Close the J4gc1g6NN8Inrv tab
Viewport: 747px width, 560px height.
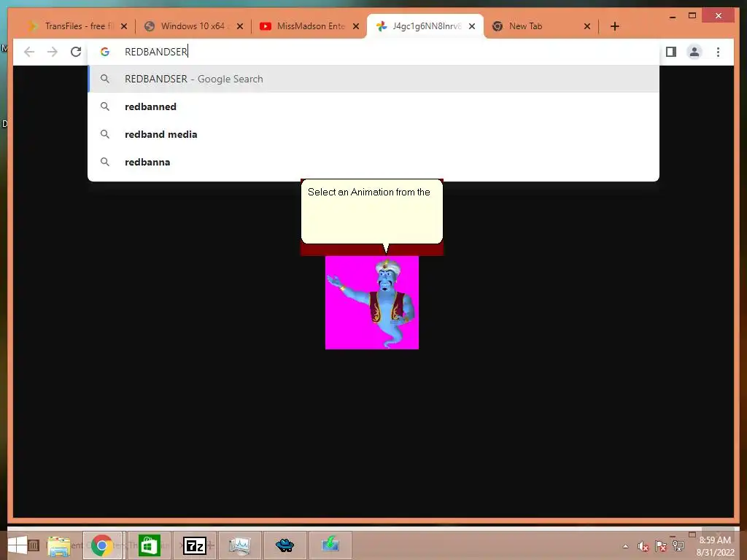(472, 26)
